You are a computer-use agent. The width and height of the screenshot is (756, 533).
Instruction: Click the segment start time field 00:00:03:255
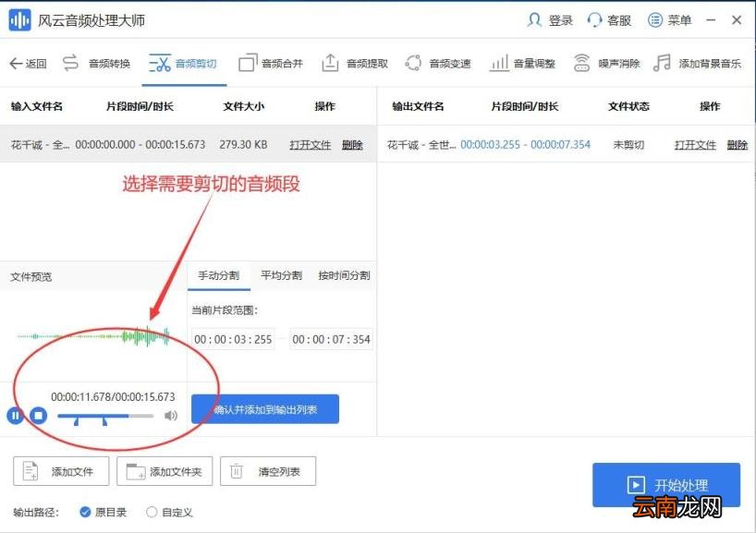pos(233,339)
